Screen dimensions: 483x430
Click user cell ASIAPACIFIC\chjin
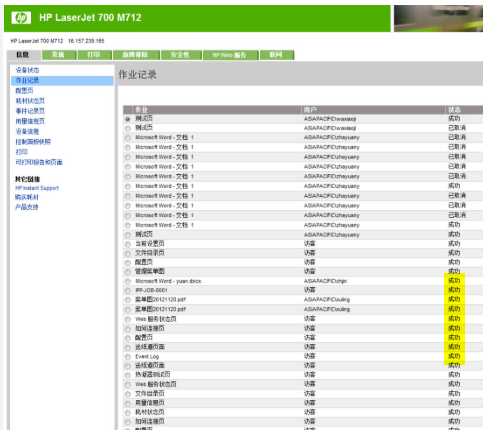pyautogui.click(x=325, y=281)
